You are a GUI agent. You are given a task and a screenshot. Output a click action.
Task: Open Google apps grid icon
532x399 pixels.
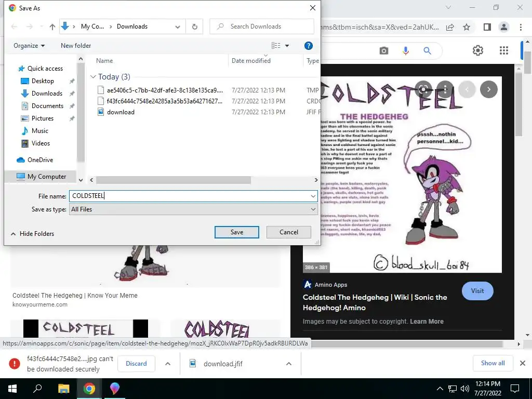504,50
